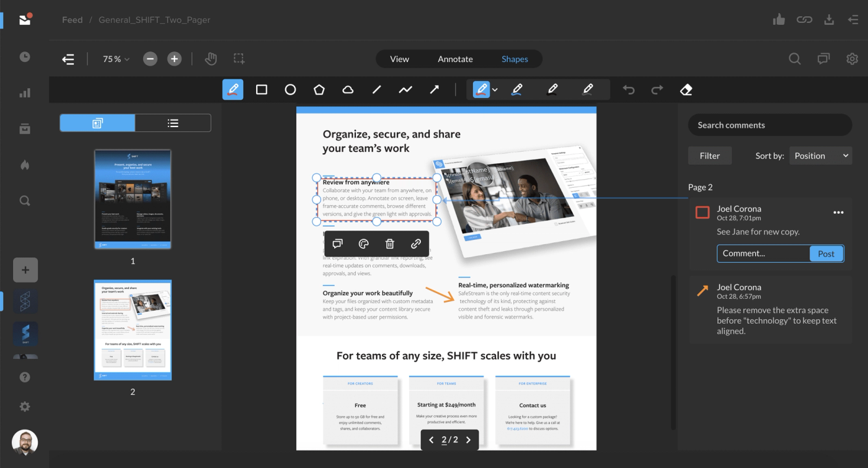Link the selected annotation

click(416, 244)
